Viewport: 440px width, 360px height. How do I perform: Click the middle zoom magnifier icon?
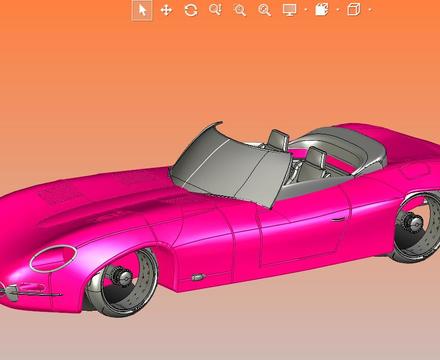coord(240,10)
